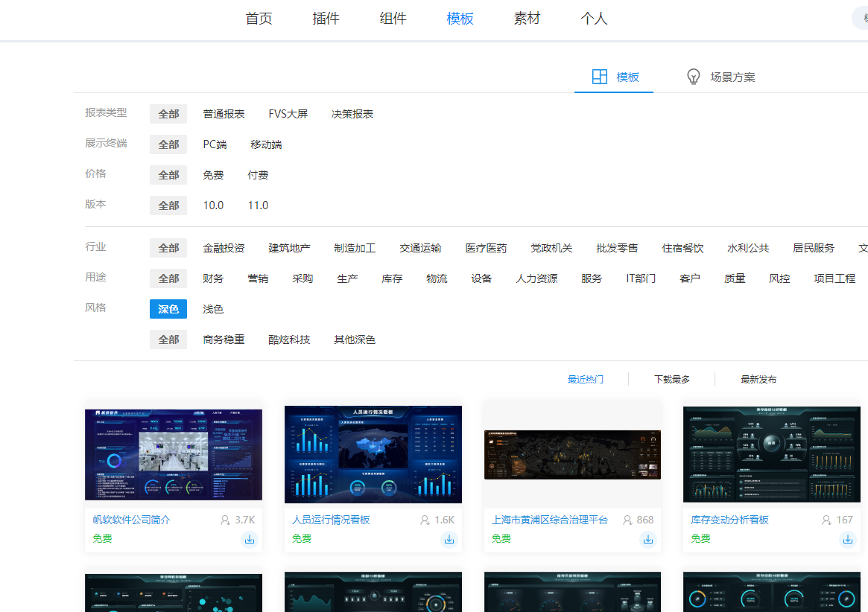Image resolution: width=868 pixels, height=612 pixels.
Task: Download the 人员运行情况看板 template
Action: pos(449,539)
